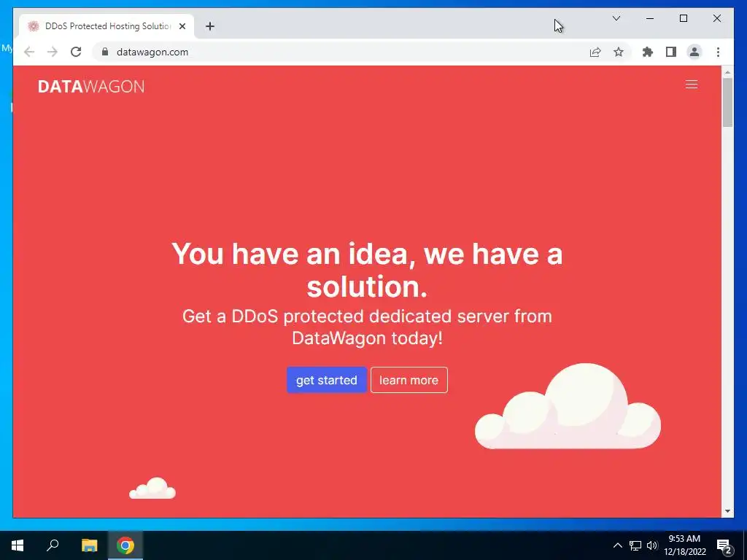This screenshot has height=560, width=747.
Task: Open notification center with 2 notifications
Action: point(724,545)
